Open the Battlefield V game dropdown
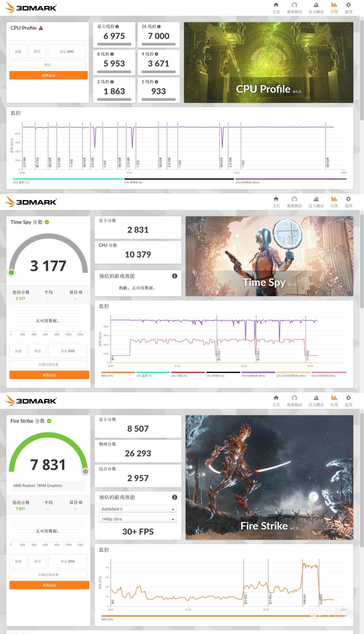 coord(138,509)
